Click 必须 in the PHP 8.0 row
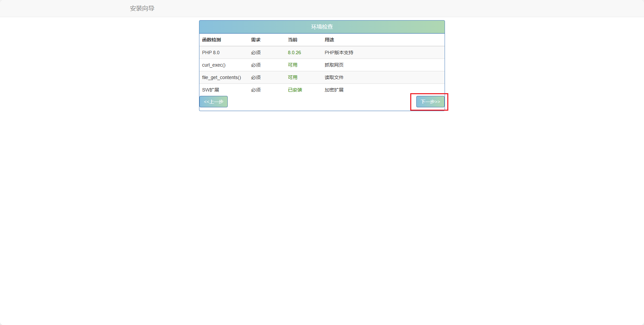644x325 pixels. tap(256, 52)
